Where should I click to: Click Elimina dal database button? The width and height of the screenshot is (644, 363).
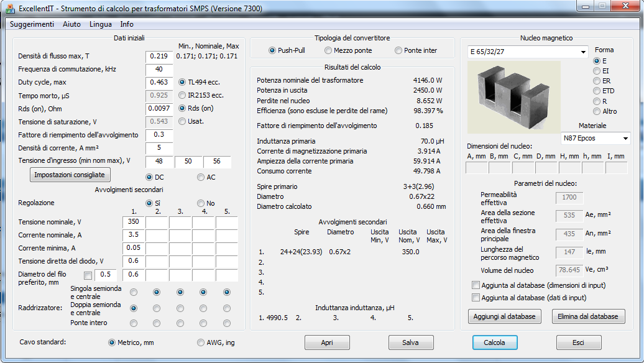[587, 316]
